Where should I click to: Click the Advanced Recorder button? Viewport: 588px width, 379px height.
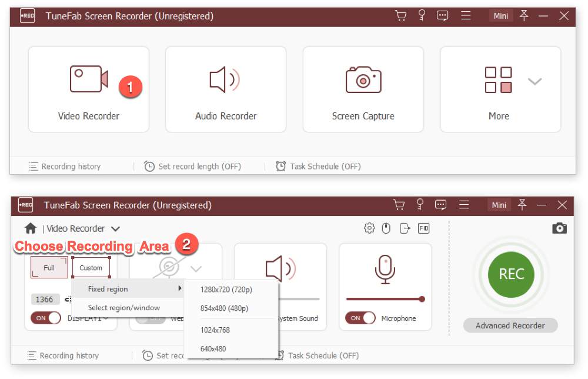point(510,325)
